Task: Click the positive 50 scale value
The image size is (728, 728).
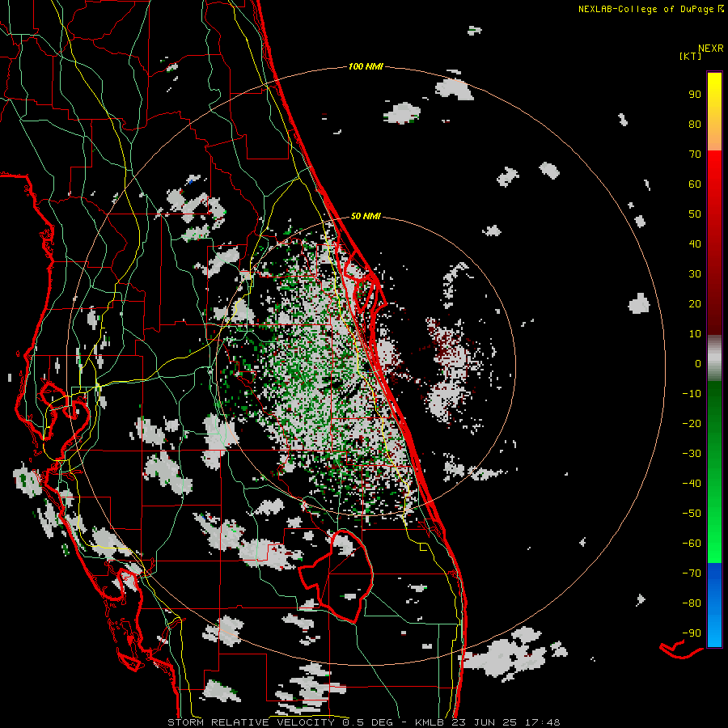Action: 695,214
